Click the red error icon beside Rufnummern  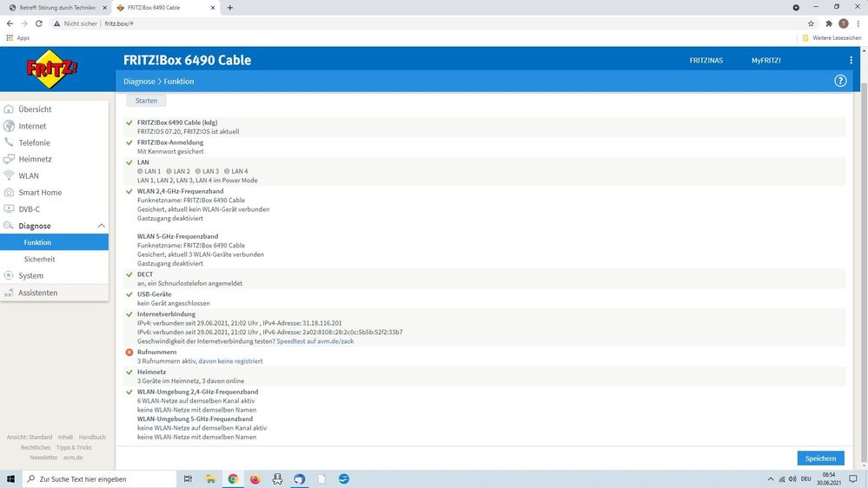coord(129,352)
